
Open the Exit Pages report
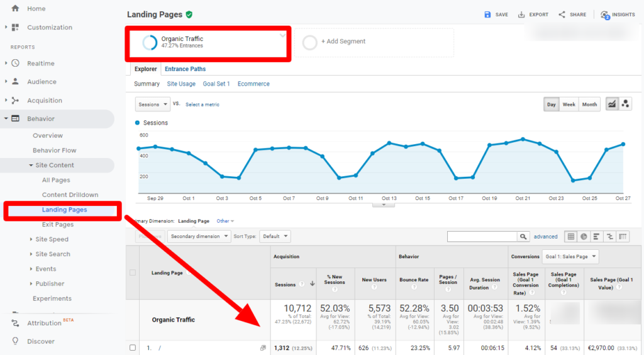(x=58, y=224)
